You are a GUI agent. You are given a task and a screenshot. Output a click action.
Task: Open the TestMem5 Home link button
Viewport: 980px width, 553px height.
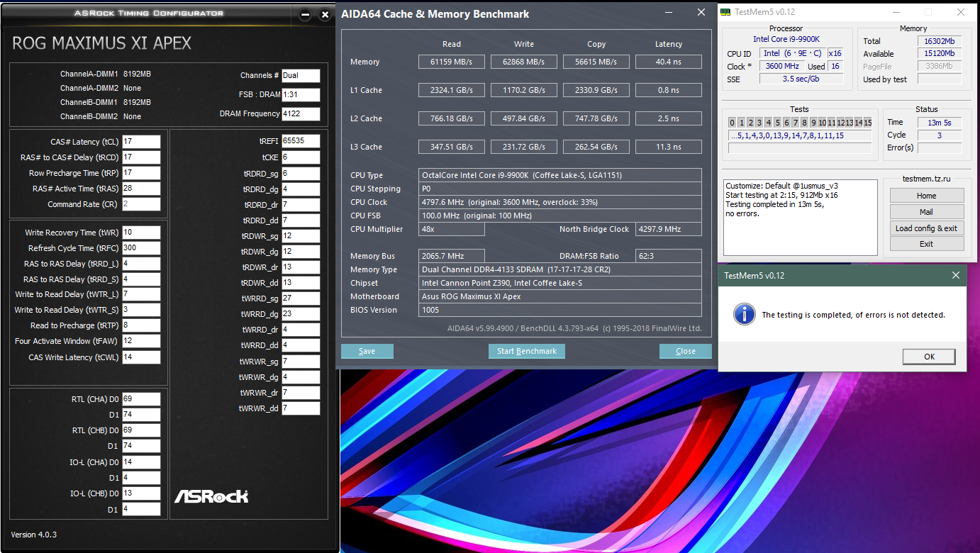(x=927, y=196)
